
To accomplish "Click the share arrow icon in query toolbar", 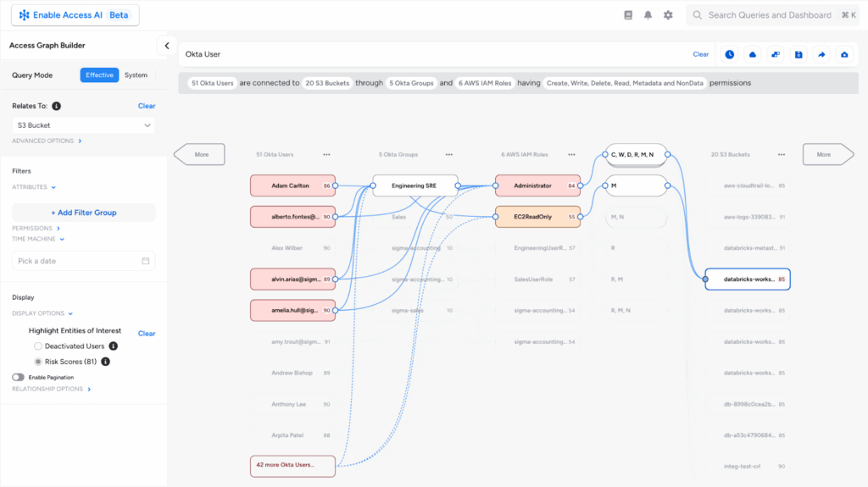I will pyautogui.click(x=821, y=54).
